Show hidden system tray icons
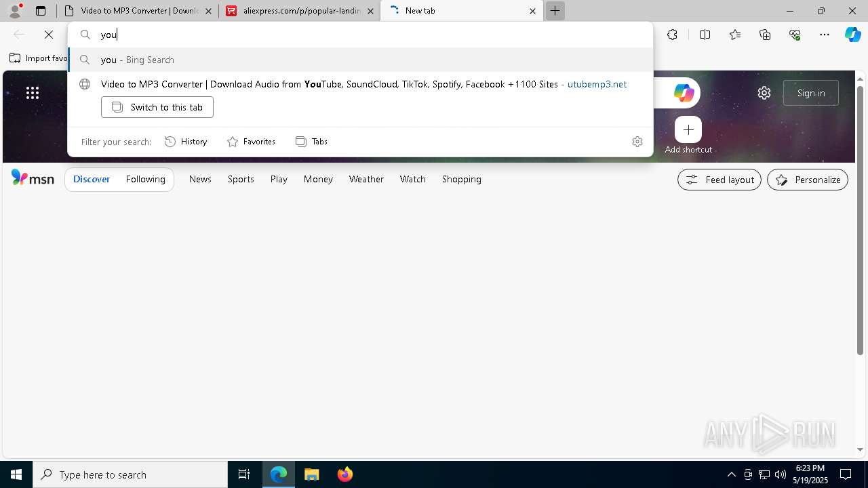 coord(731,474)
